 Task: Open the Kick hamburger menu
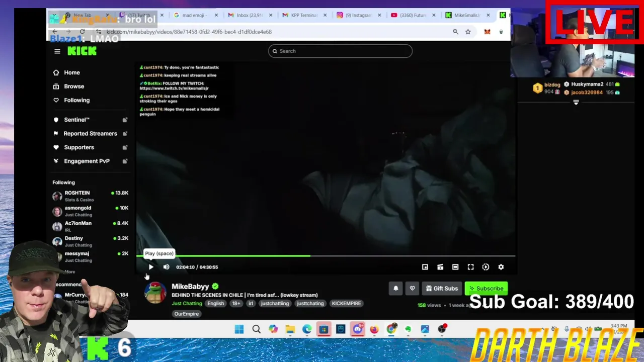point(57,51)
